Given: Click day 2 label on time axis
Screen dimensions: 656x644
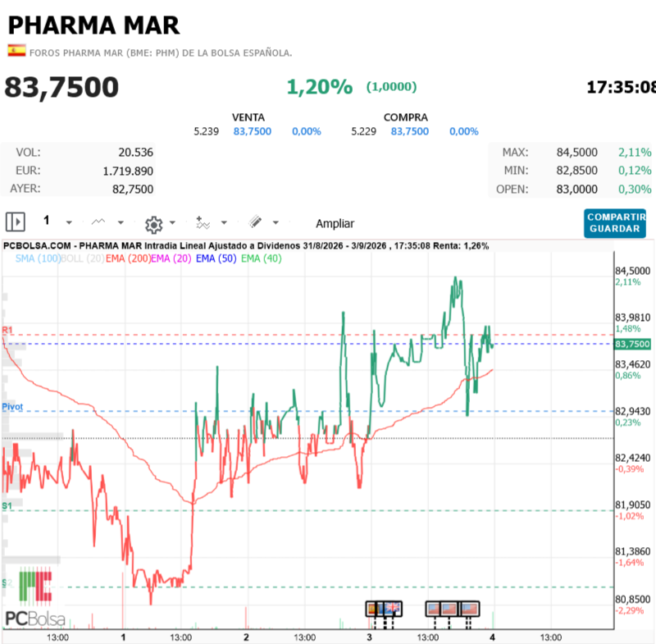Looking at the screenshot, I should [246, 637].
